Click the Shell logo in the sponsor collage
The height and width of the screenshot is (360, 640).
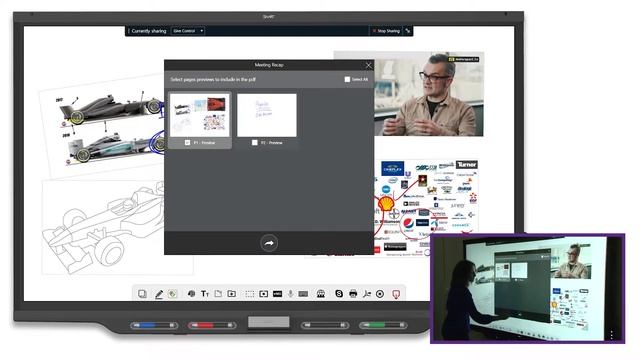pos(386,203)
